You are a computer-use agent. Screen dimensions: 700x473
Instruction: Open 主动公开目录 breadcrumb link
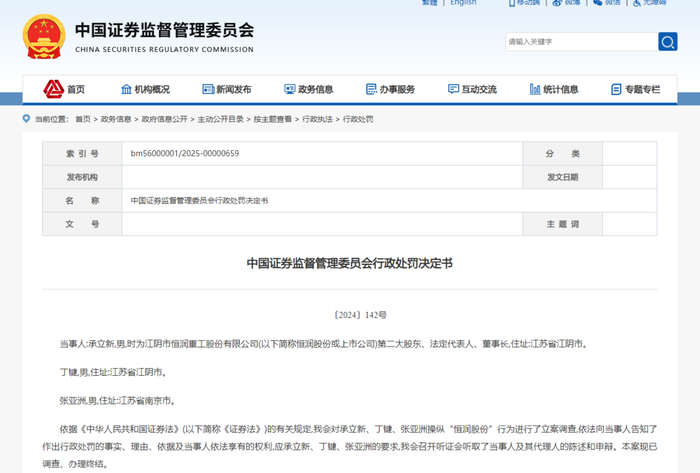tap(221, 119)
